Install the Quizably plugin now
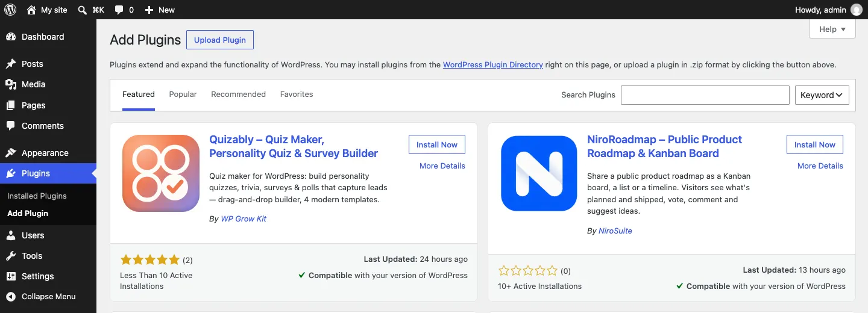 pyautogui.click(x=437, y=144)
